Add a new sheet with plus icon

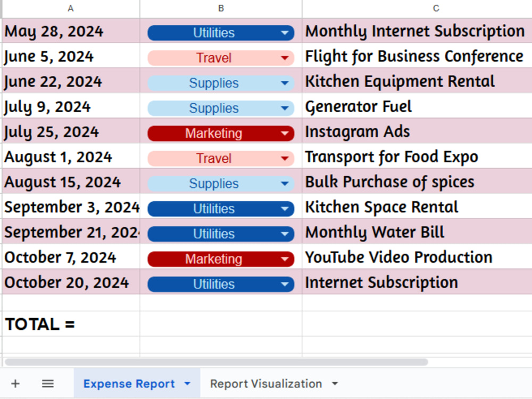point(15,384)
